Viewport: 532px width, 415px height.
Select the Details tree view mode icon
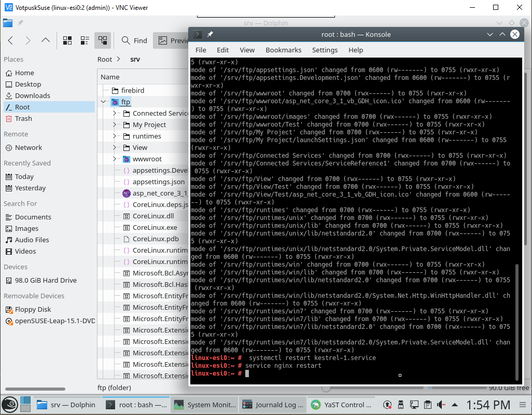tap(103, 40)
